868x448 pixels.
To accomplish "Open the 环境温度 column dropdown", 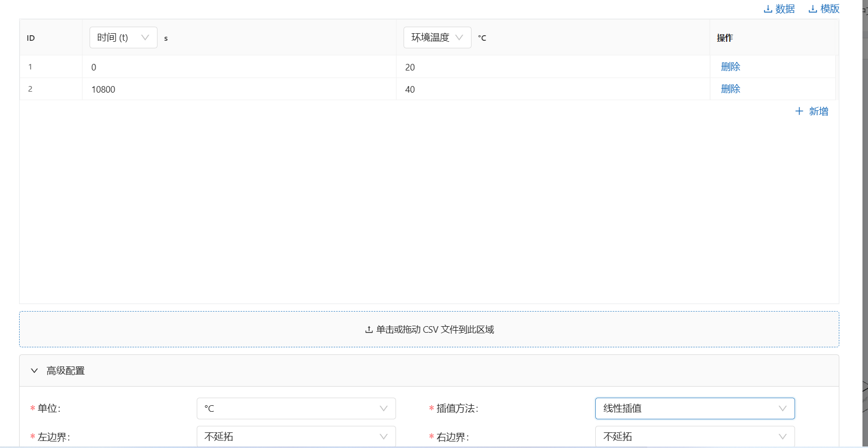I will point(437,37).
